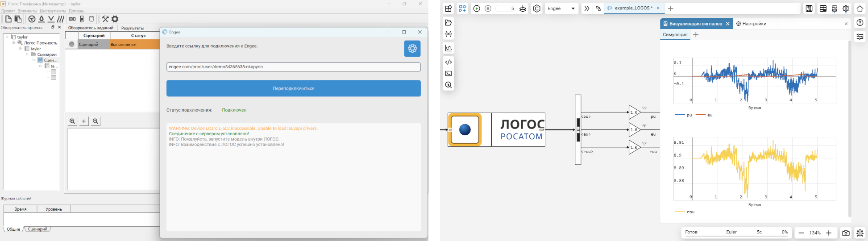Stop the running simulation
The image size is (868, 241).
pos(488,8)
